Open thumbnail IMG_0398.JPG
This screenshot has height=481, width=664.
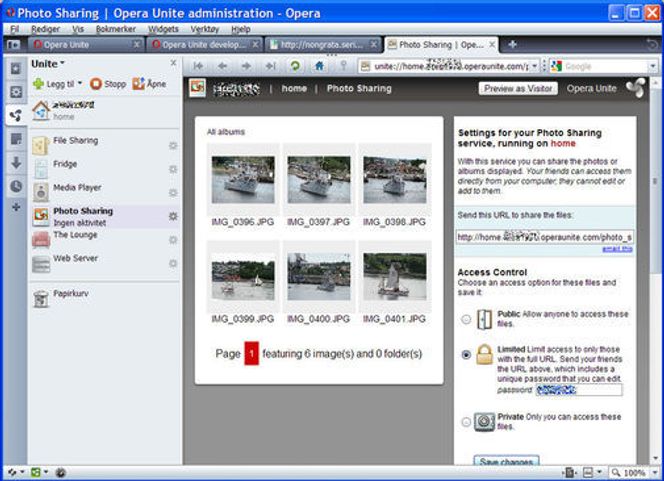[395, 180]
